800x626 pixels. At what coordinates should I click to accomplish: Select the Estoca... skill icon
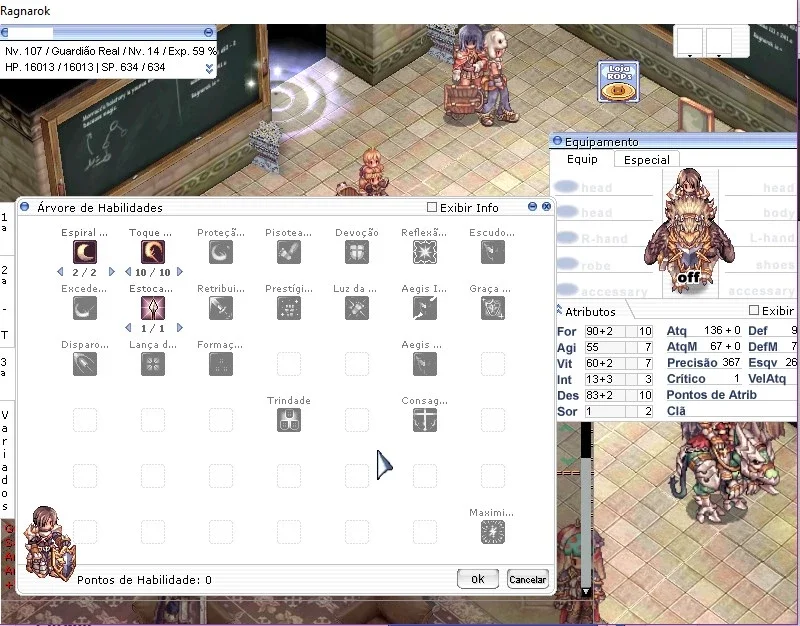(x=153, y=308)
